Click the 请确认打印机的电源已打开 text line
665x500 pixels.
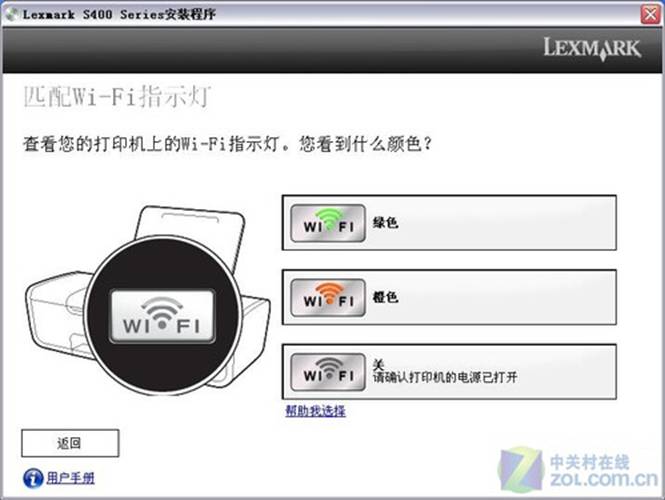pyautogui.click(x=445, y=377)
